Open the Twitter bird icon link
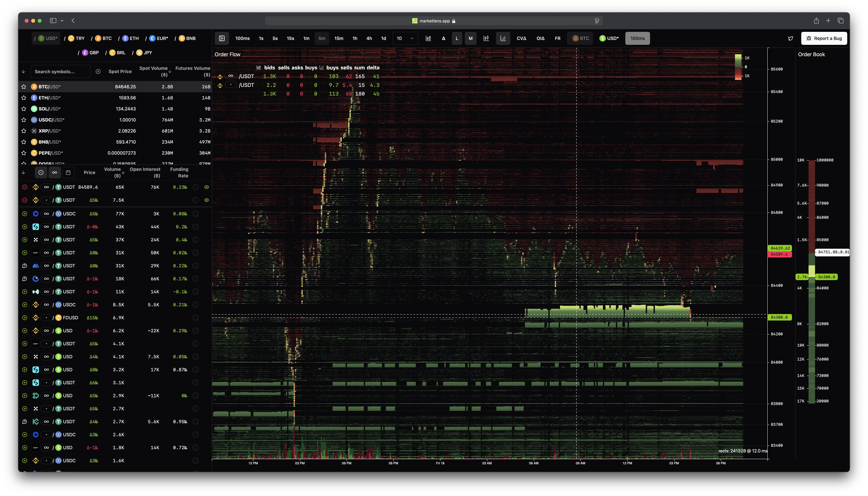This screenshot has width=868, height=496. (x=790, y=38)
